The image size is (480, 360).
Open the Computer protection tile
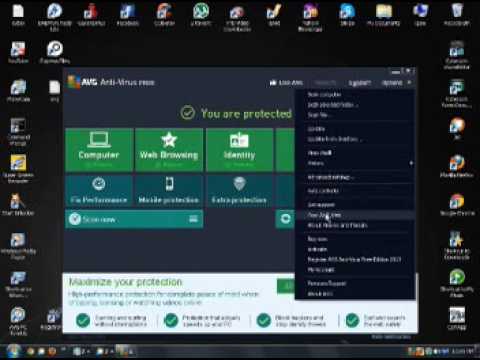(99, 150)
